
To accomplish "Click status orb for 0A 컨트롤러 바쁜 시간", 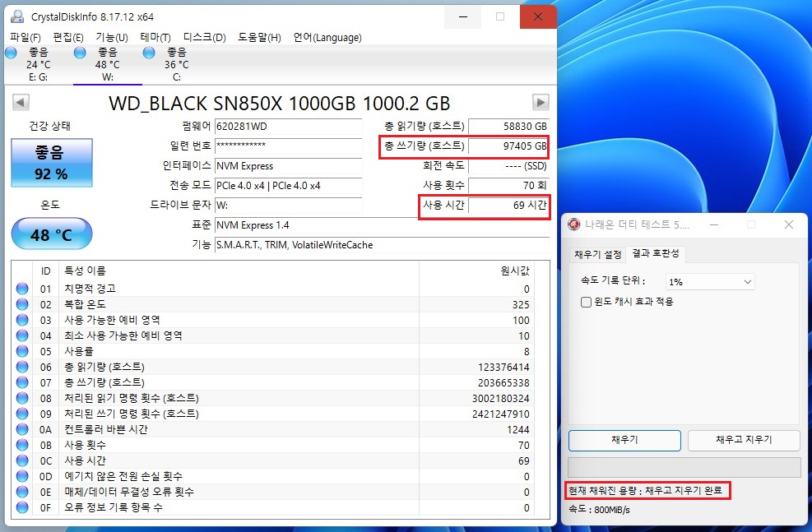I will pyautogui.click(x=22, y=429).
